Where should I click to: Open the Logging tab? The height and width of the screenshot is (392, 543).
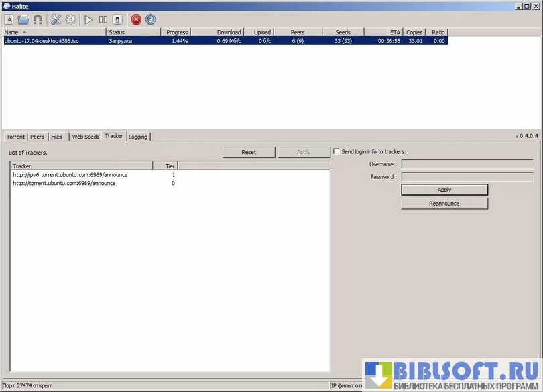138,137
